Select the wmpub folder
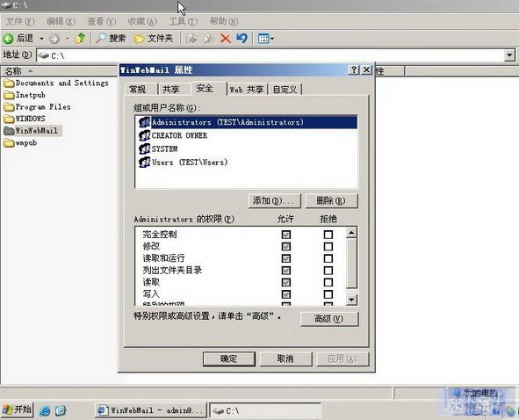Viewport: 519px width, 420px height. pyautogui.click(x=20, y=142)
